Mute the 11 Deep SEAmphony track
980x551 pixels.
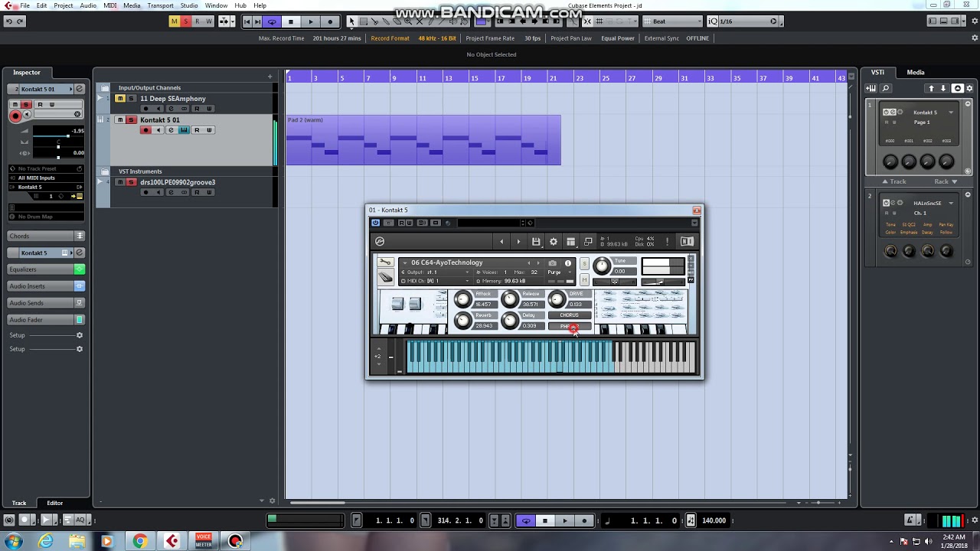120,99
